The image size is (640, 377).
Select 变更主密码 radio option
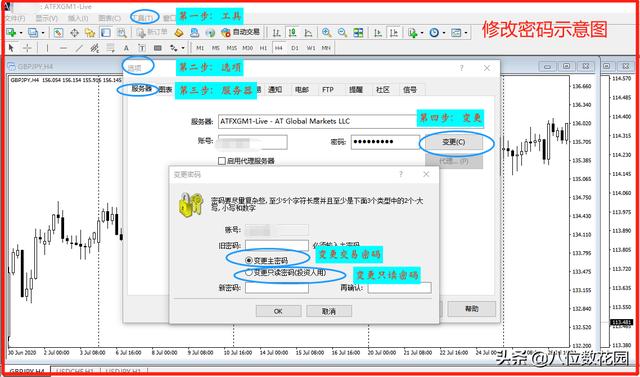point(248,260)
